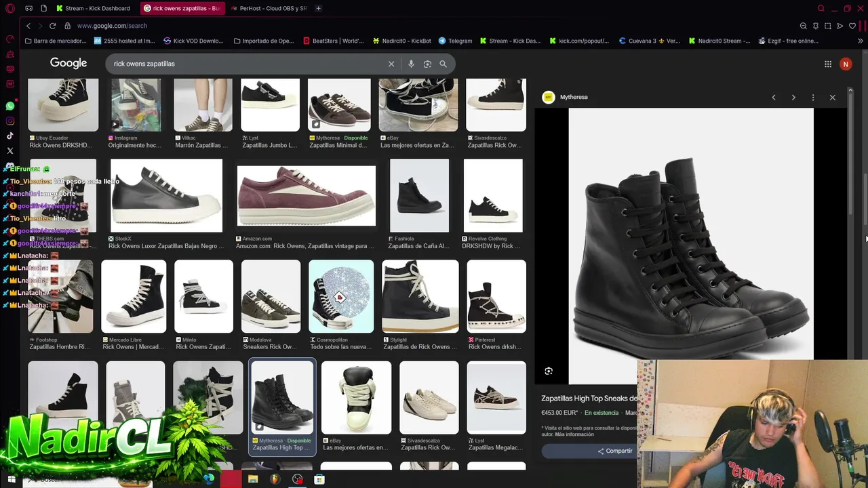Open the page zoom-out control
This screenshot has width=868, height=488.
pyautogui.click(x=804, y=26)
